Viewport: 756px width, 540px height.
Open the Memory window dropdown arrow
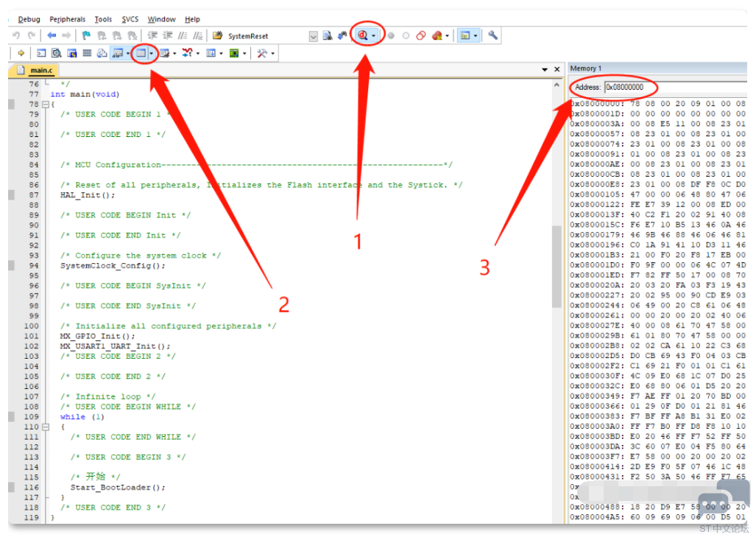(x=152, y=53)
